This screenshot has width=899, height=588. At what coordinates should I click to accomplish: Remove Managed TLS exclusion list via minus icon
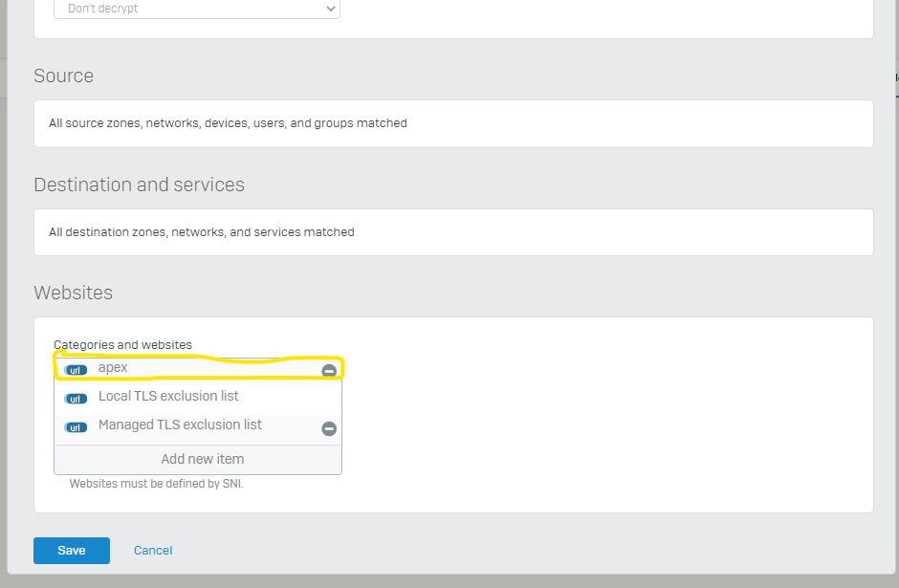(x=329, y=428)
